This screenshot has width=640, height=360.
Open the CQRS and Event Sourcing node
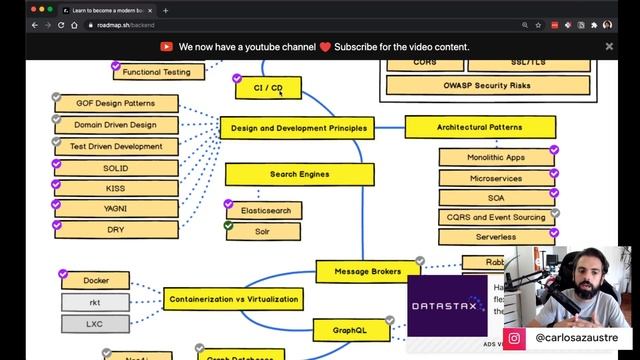click(x=496, y=217)
